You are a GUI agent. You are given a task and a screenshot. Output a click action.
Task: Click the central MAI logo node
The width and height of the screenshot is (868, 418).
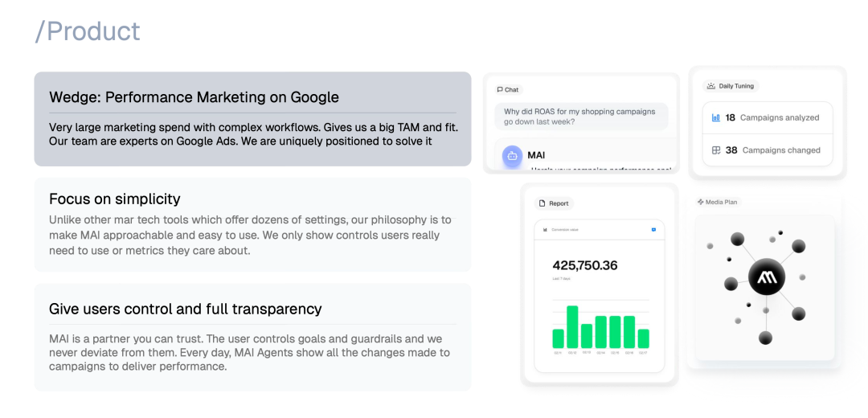pyautogui.click(x=767, y=278)
